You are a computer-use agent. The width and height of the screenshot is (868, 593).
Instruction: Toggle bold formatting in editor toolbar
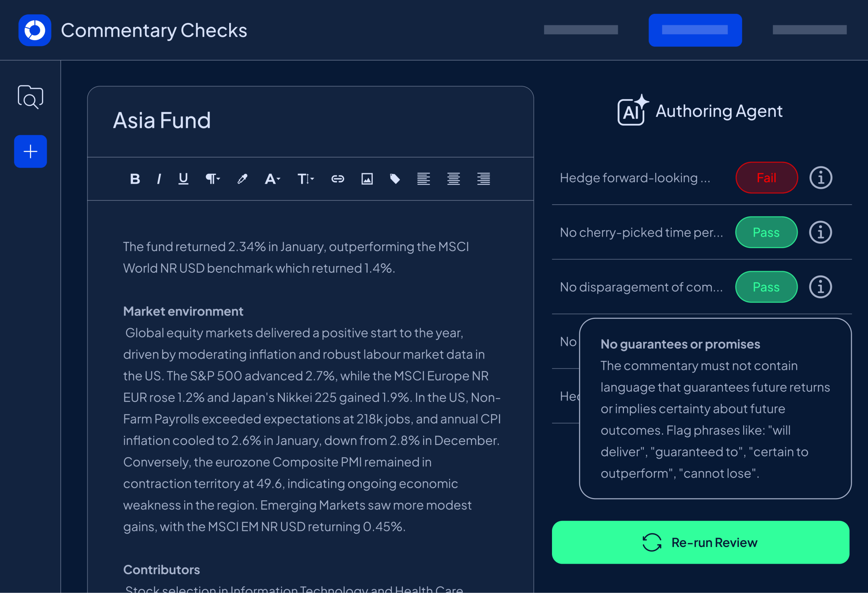[135, 179]
